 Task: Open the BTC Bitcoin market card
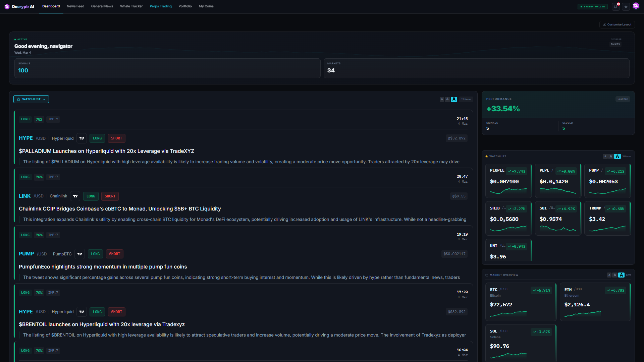(520, 302)
